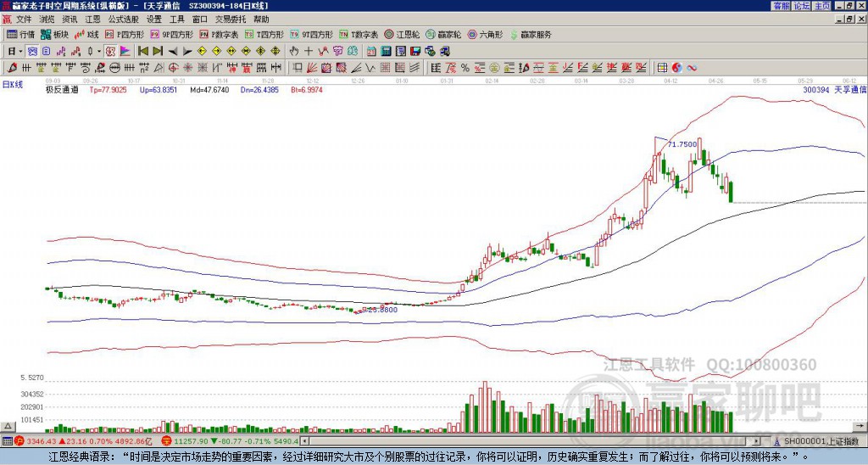Open the calendar date icon

coord(371,51)
